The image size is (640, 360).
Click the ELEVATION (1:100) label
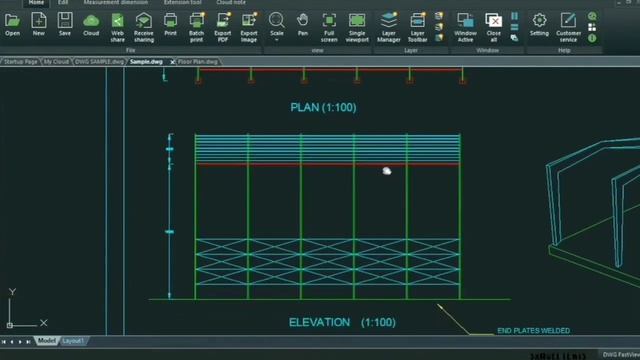click(342, 322)
